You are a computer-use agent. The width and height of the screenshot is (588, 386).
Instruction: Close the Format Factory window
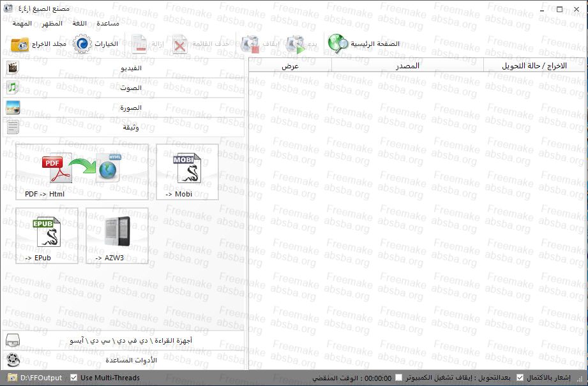577,9
